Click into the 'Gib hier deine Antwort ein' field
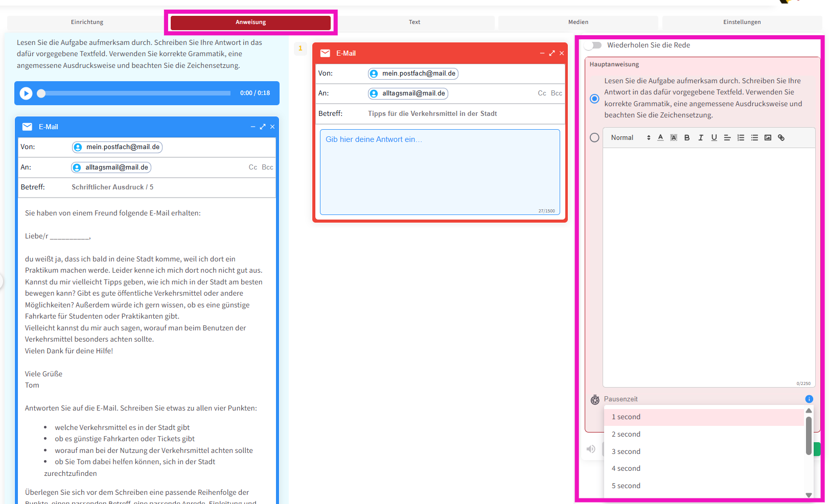This screenshot has height=504, width=829. pyautogui.click(x=440, y=172)
